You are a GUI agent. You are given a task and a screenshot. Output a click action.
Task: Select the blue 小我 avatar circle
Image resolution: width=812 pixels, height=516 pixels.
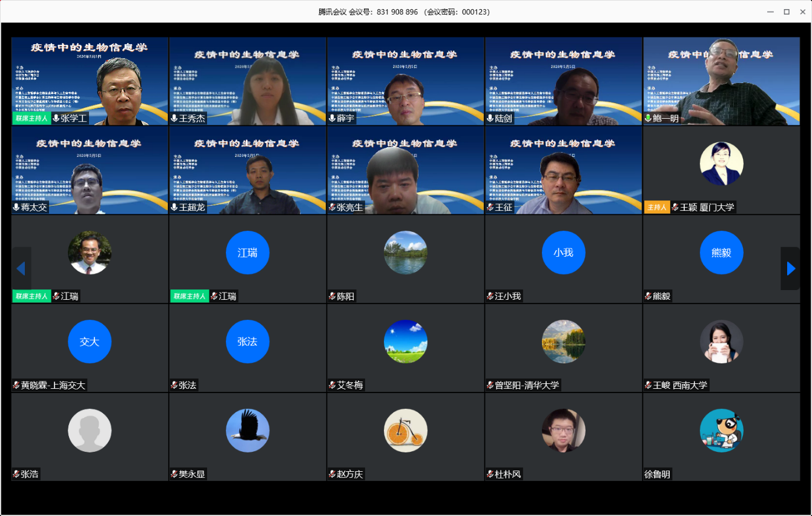coord(563,253)
